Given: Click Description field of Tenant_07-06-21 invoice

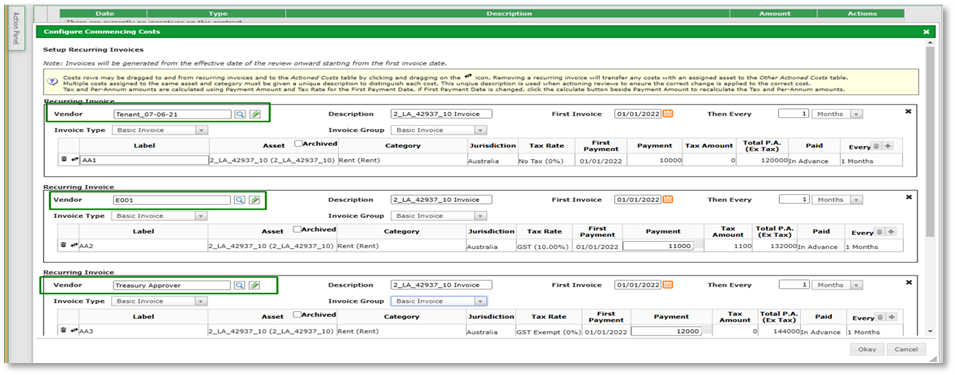Looking at the screenshot, I should pos(442,114).
